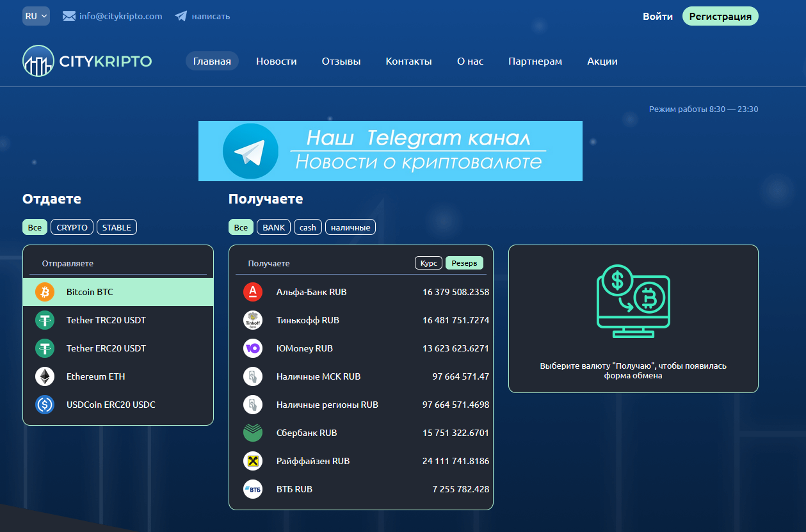Select Ethereum ETH currency icon
Viewport: 806px width, 532px height.
pos(44,376)
